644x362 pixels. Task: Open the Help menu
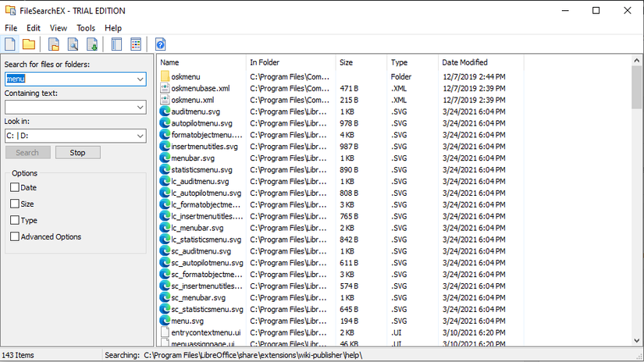pos(113,28)
